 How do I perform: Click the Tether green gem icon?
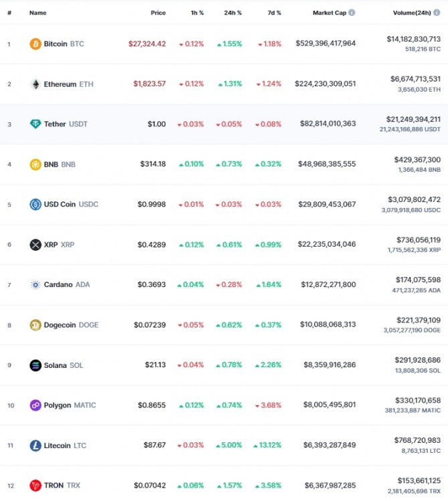click(35, 124)
